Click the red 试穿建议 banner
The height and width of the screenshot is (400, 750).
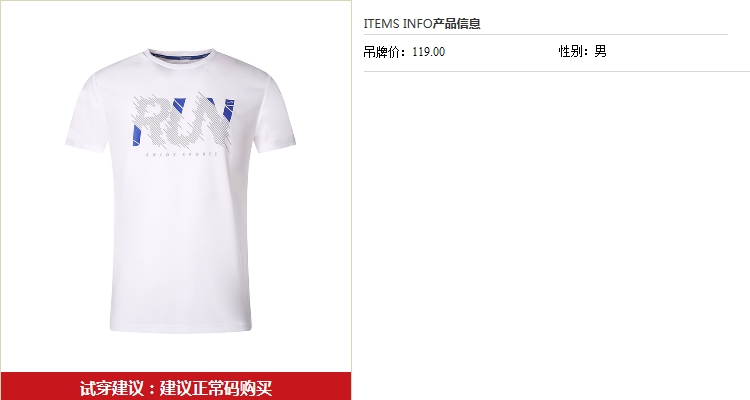(176, 386)
